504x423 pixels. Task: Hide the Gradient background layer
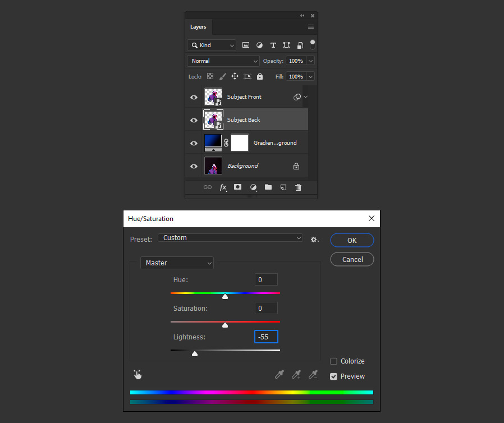pyautogui.click(x=194, y=143)
